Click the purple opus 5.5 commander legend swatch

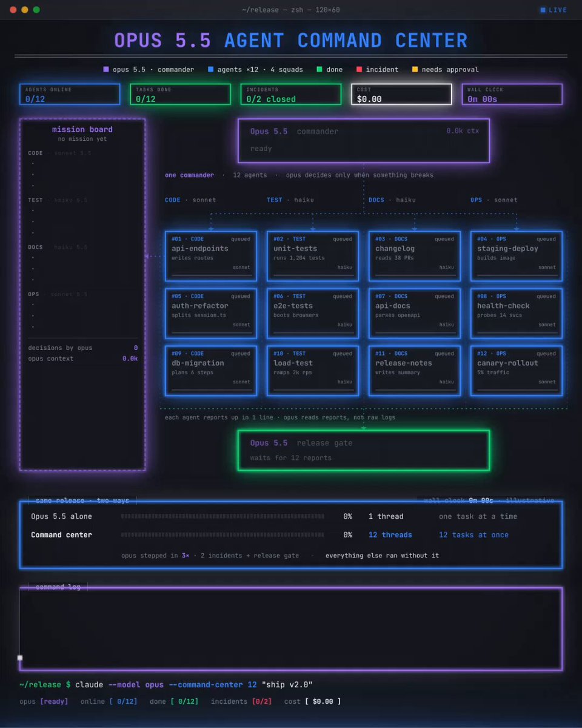click(106, 70)
